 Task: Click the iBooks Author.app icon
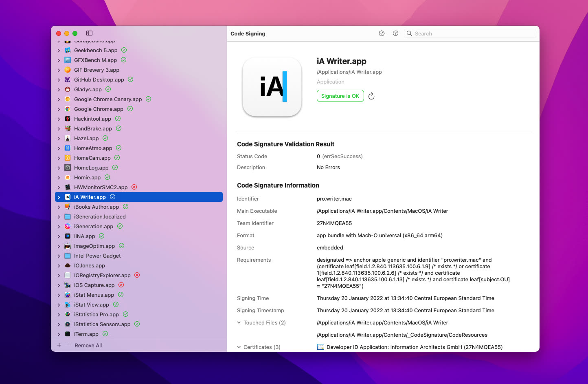click(68, 207)
